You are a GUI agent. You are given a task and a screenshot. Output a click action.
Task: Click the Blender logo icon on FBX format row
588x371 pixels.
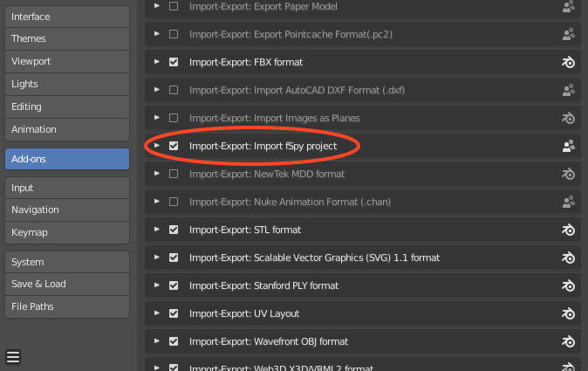(569, 62)
